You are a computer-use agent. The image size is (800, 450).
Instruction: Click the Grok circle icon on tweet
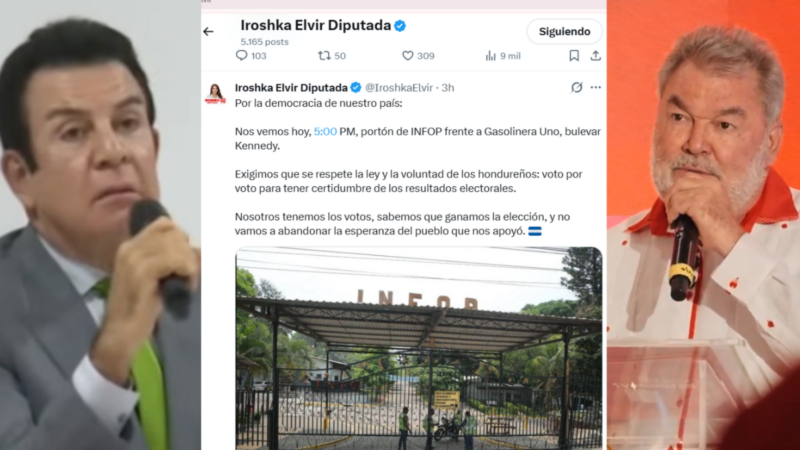click(x=577, y=87)
